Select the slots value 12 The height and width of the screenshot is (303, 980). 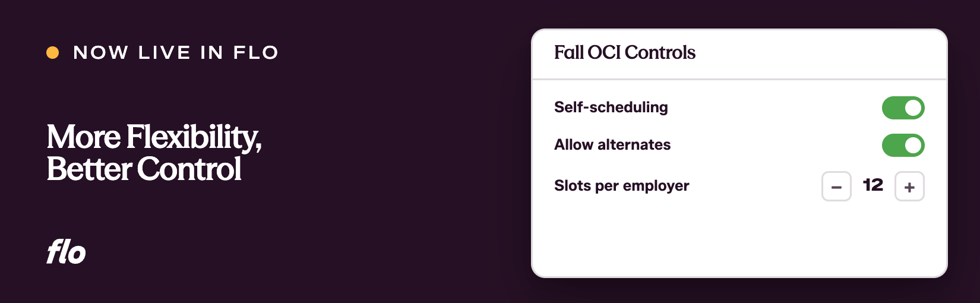coord(873,185)
